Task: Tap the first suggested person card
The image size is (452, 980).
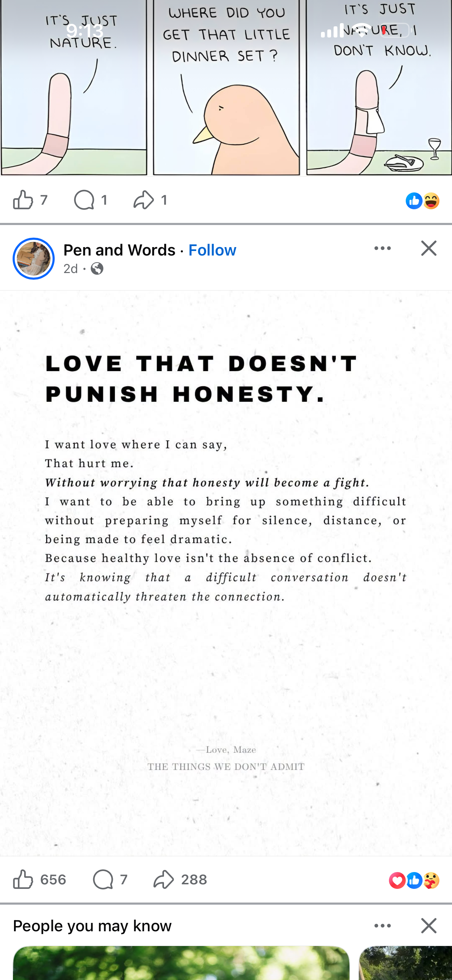Action: tap(181, 962)
